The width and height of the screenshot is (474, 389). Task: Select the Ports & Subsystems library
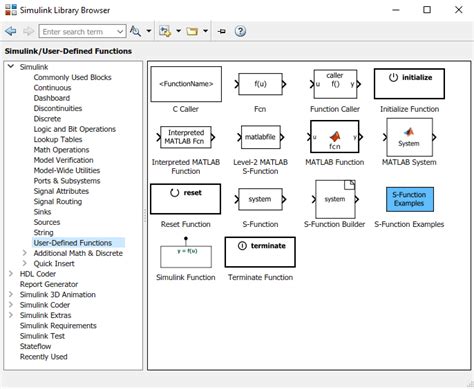(67, 181)
